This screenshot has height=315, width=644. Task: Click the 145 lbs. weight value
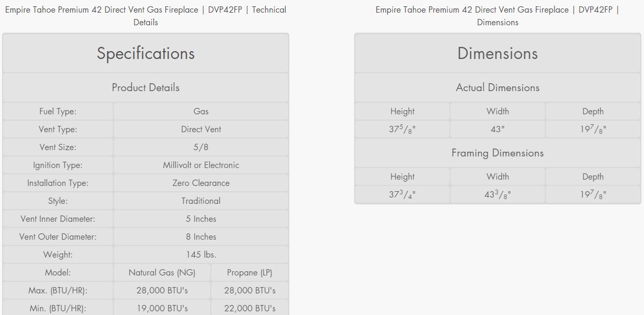(201, 254)
